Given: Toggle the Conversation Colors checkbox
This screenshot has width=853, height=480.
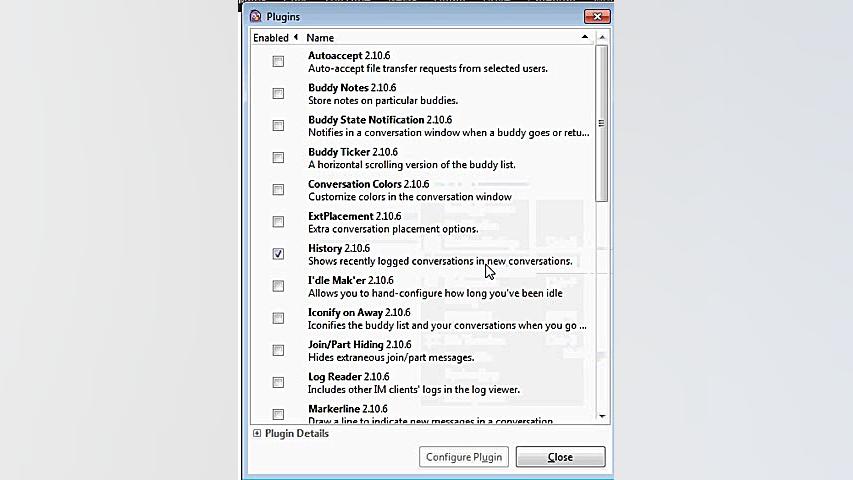Looking at the screenshot, I should 278,190.
